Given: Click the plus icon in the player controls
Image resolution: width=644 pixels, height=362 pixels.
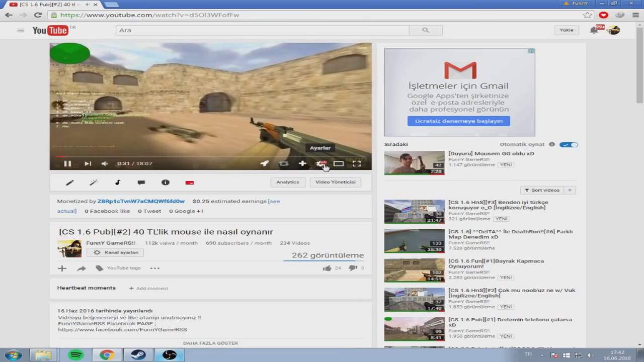Looking at the screenshot, I should pos(302,163).
